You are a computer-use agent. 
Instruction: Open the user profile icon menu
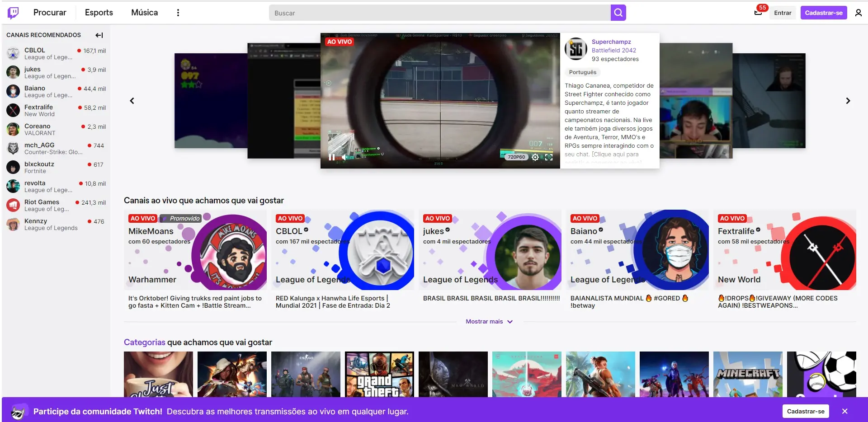click(858, 13)
